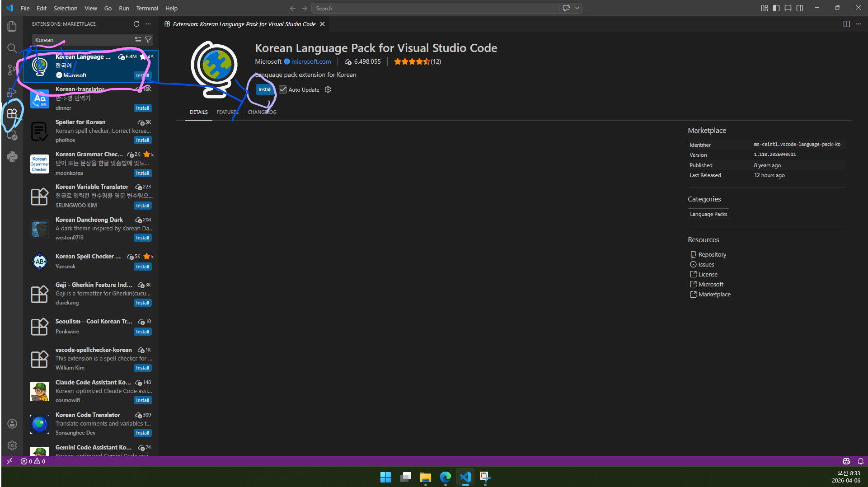Open the Terminal menu
The height and width of the screenshot is (487, 868).
pyautogui.click(x=147, y=8)
